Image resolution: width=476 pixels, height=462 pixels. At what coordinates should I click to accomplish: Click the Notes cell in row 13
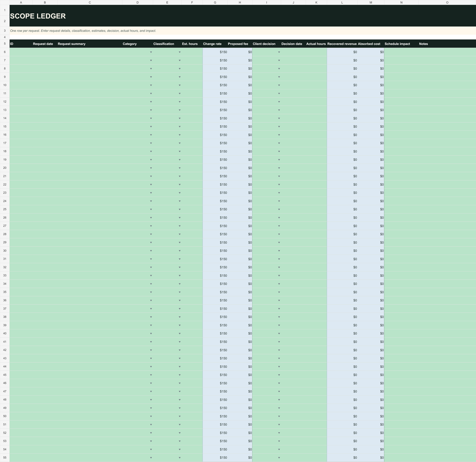pos(447,110)
